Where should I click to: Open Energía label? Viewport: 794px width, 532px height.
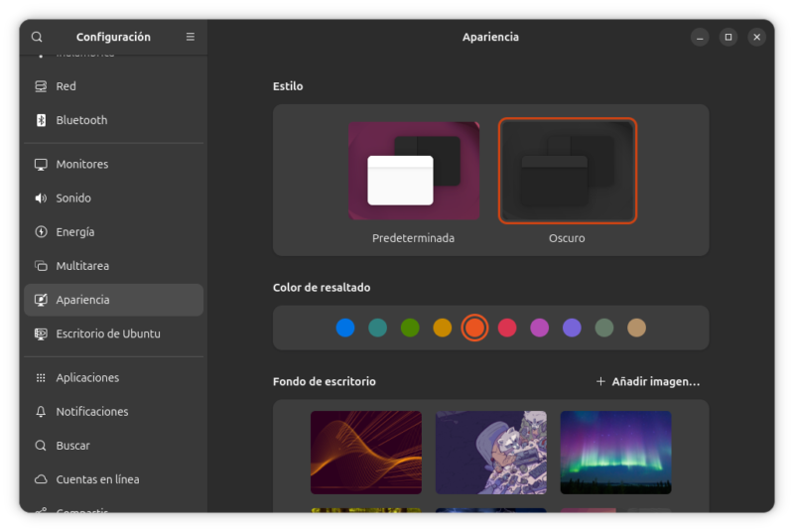click(x=75, y=232)
